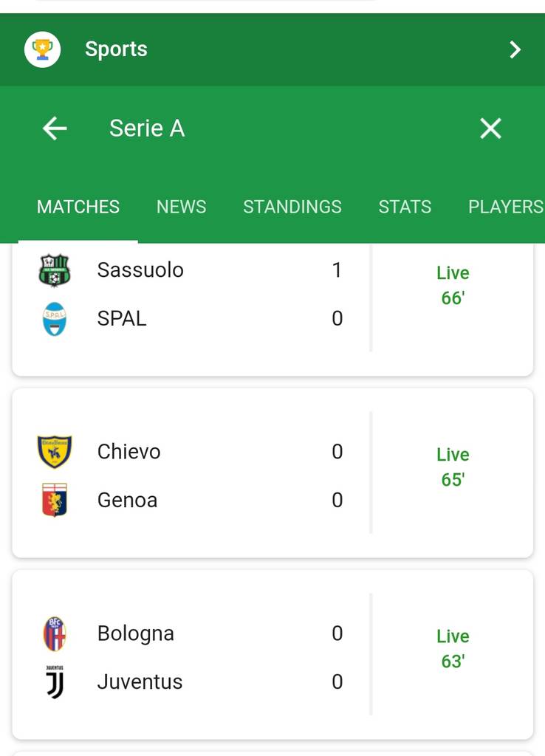Click the Bologna team badge
Screen dimensions: 545x756
tap(54, 633)
